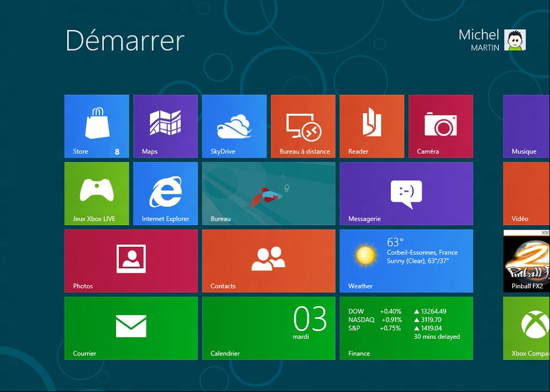
Task: Open Bureau à distance tile
Action: [303, 126]
